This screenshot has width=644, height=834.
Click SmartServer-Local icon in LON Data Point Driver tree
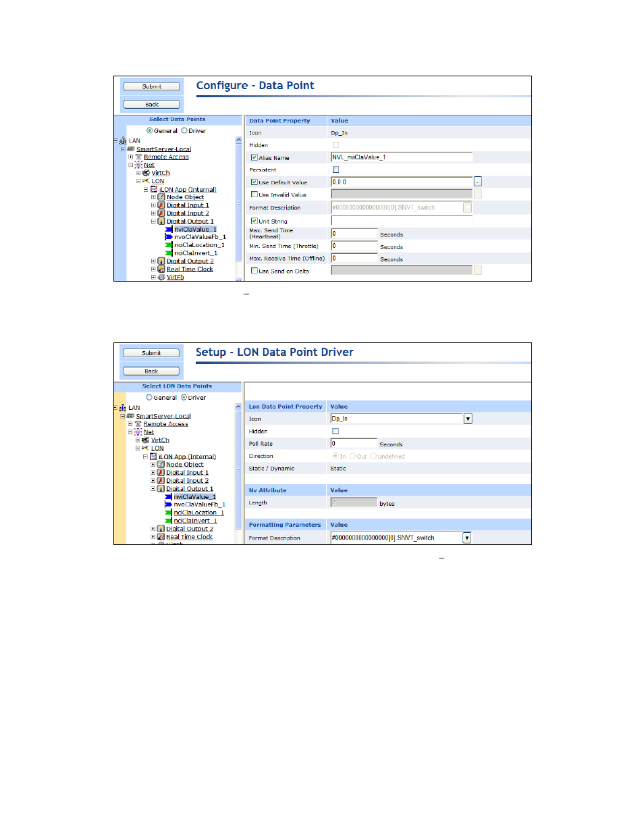130,416
